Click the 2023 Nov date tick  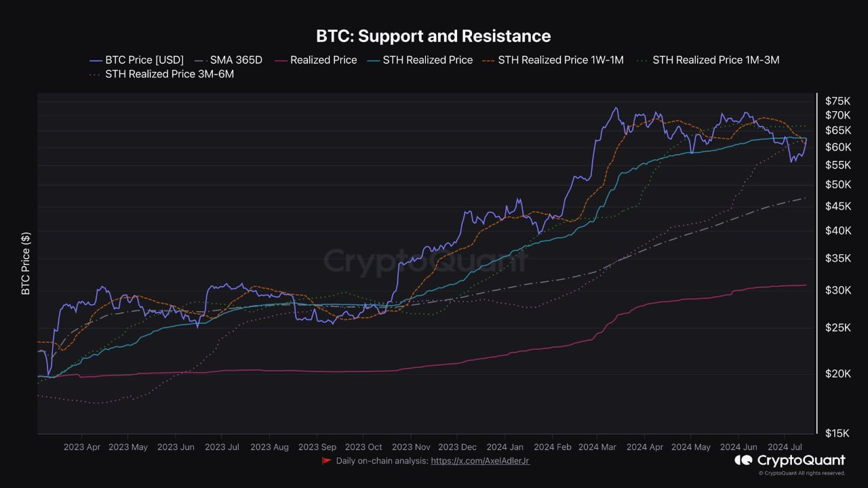coord(411,447)
